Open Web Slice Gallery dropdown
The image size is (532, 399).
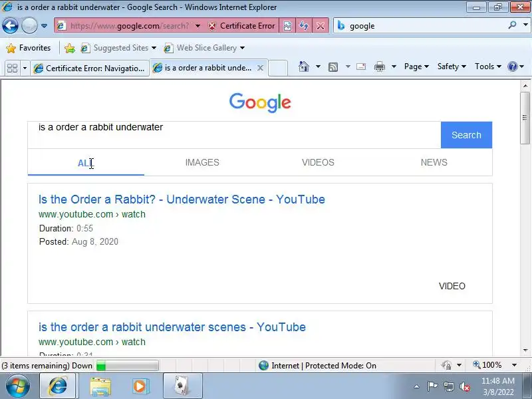(x=204, y=48)
